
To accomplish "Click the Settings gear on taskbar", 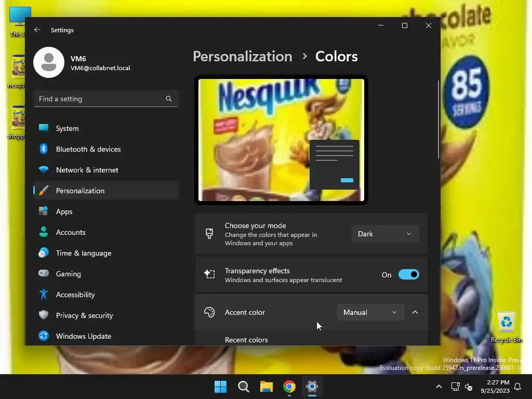I will (x=312, y=387).
